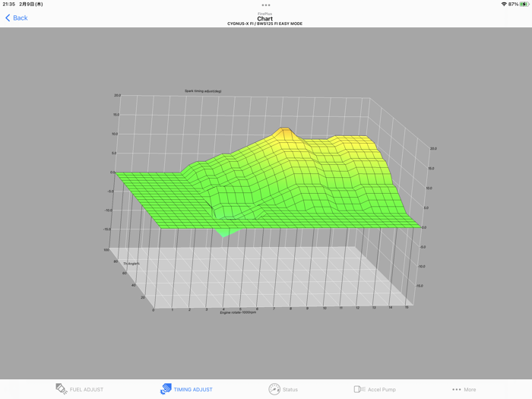Click the CYGNUS-X FI / BWS125 FI EASY MODE subtitle
The width and height of the screenshot is (532, 399).
click(264, 24)
